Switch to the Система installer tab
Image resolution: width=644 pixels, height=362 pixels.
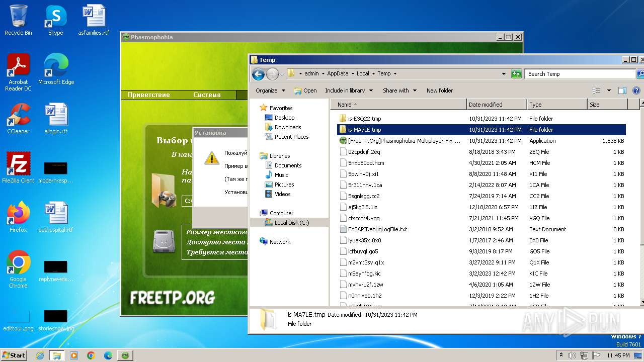coord(207,95)
